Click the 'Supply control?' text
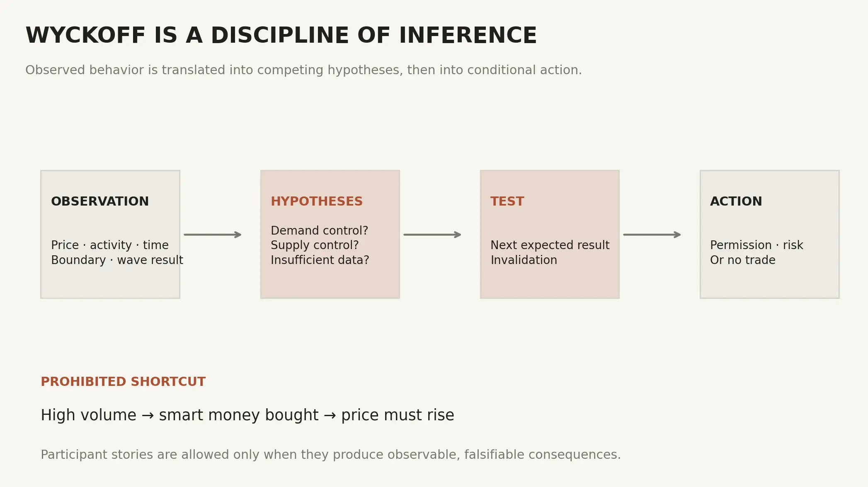The height and width of the screenshot is (487, 868). pos(315,245)
